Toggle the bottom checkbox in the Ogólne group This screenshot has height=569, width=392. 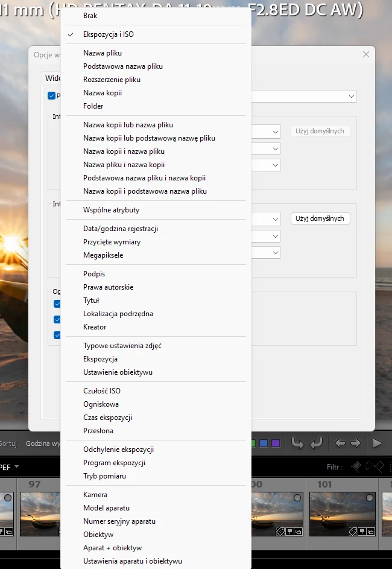click(57, 335)
